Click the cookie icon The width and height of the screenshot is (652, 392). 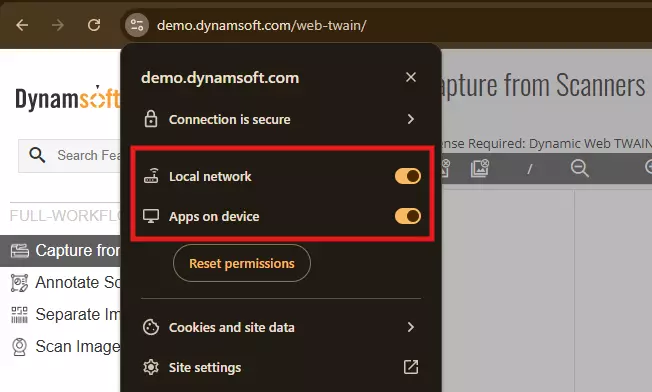pyautogui.click(x=151, y=327)
